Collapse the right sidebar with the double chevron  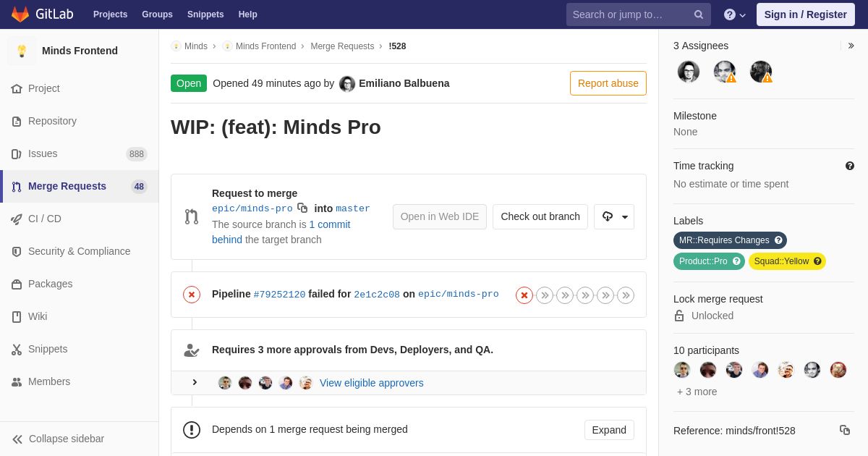pyautogui.click(x=851, y=46)
